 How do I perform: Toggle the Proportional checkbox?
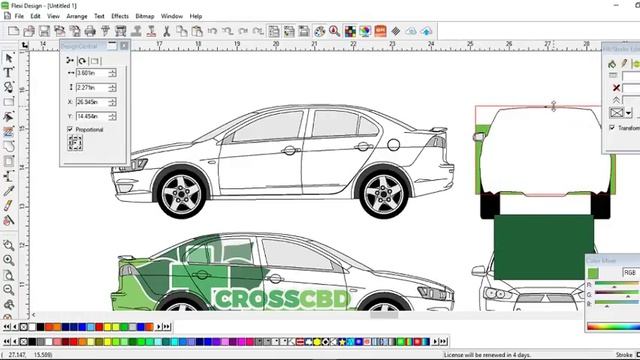click(x=70, y=129)
